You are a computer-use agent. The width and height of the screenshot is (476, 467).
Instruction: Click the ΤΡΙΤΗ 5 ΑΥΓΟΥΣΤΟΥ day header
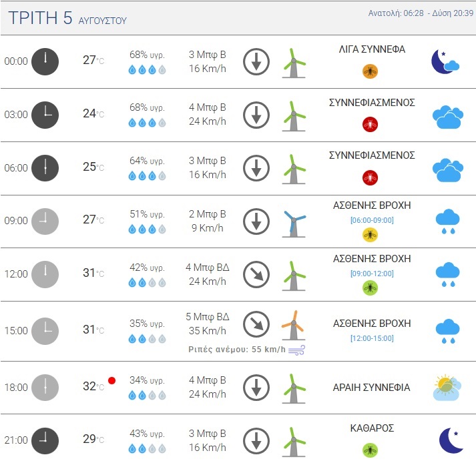point(67,18)
